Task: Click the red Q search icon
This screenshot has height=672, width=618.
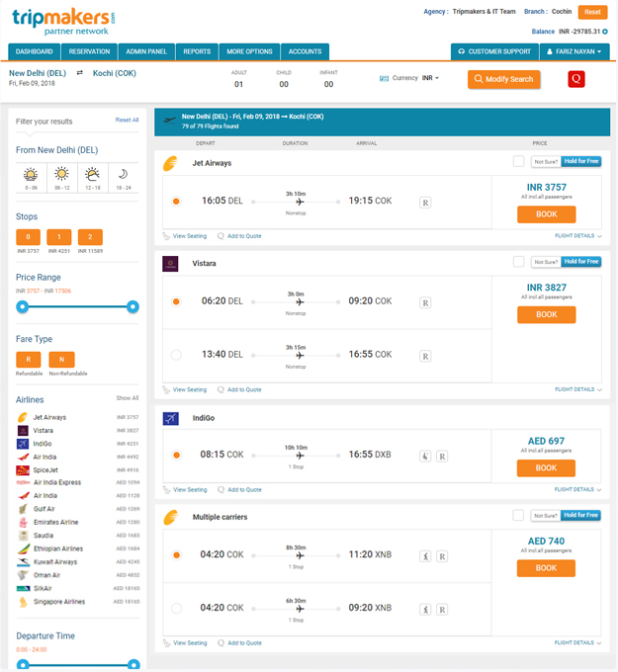Action: coord(575,79)
